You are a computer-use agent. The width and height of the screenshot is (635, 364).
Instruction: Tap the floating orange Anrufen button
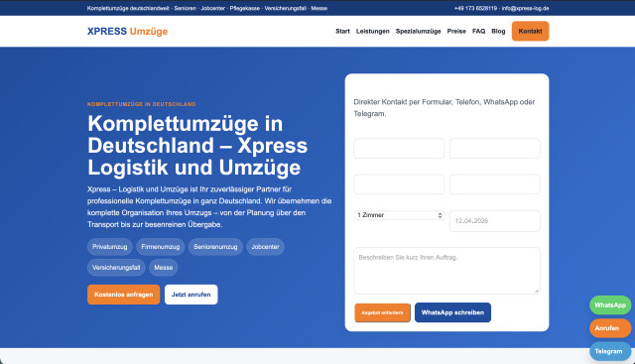610,328
